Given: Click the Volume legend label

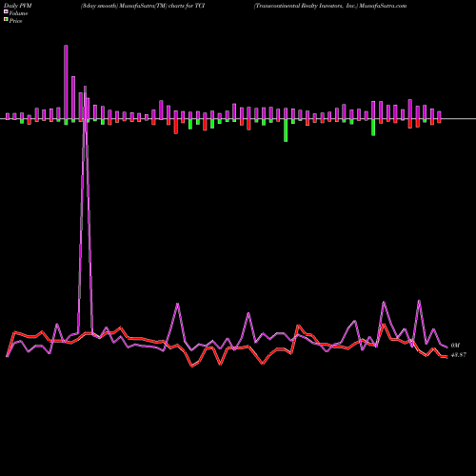Looking at the screenshot, I should click(x=18, y=13).
